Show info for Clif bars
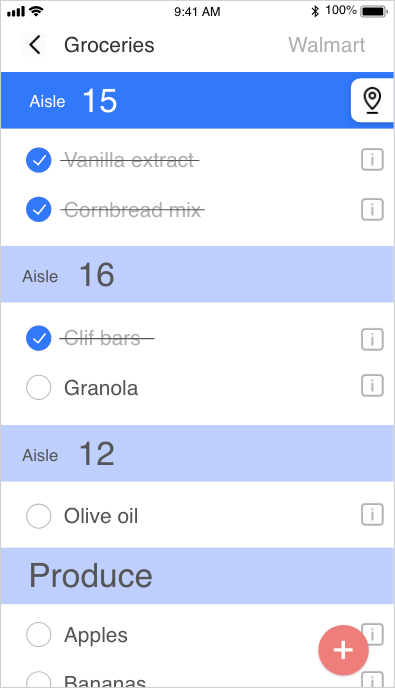 tap(372, 339)
